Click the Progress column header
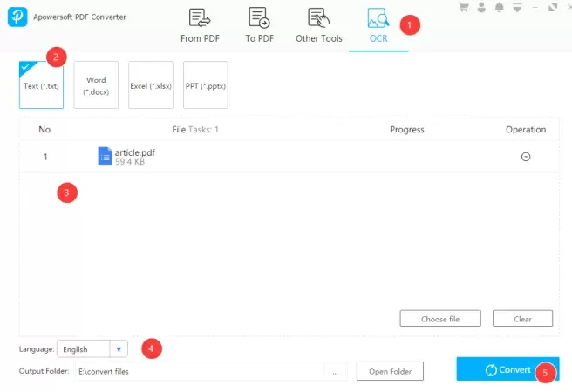The height and width of the screenshot is (392, 572). tap(406, 129)
